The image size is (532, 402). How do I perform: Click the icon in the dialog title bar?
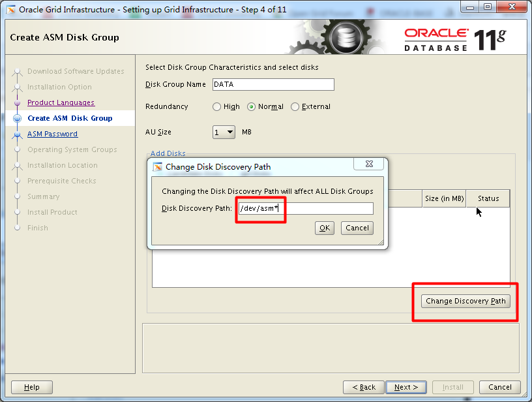[157, 167]
